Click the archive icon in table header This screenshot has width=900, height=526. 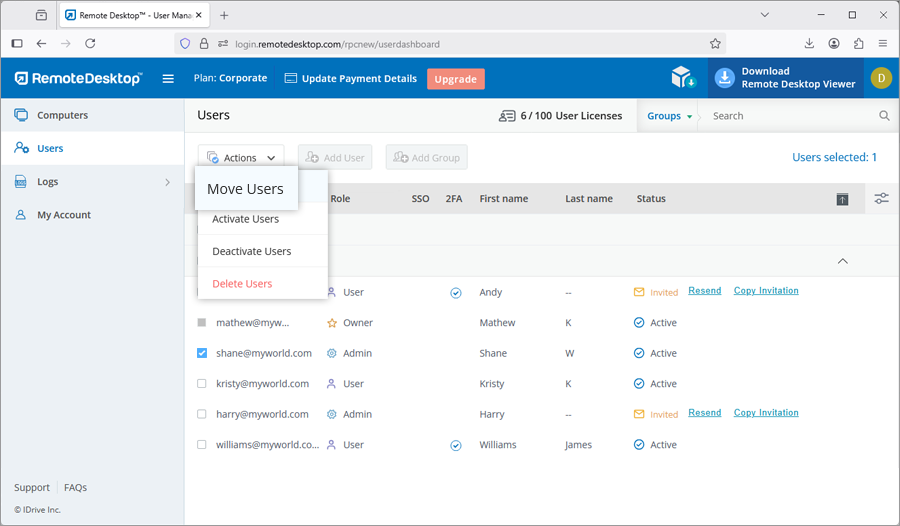coord(842,200)
